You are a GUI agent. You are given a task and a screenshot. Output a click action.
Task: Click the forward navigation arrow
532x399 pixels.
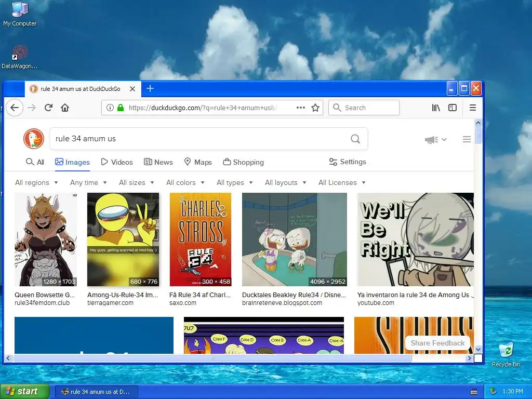(x=32, y=108)
